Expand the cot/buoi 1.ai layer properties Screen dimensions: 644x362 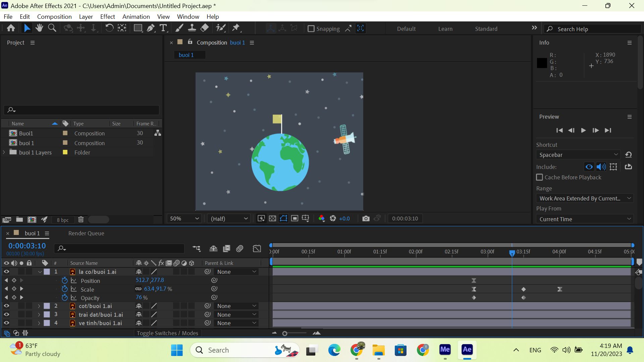pyautogui.click(x=39, y=306)
